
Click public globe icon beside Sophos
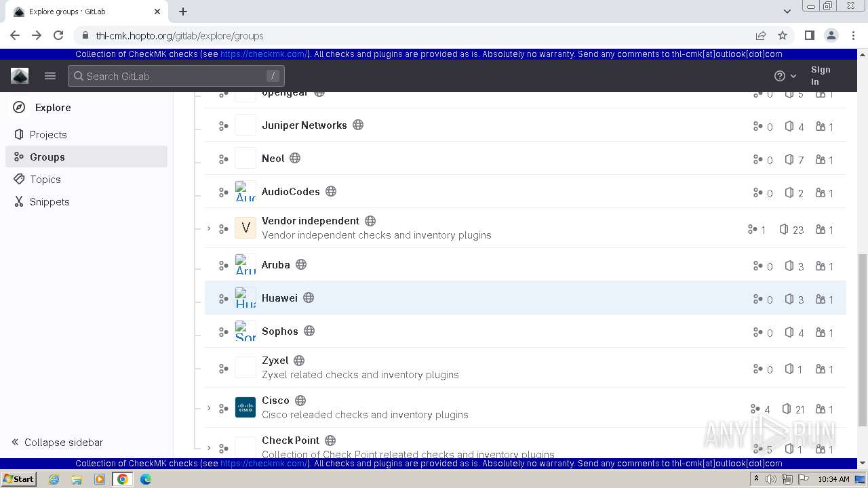tap(309, 331)
